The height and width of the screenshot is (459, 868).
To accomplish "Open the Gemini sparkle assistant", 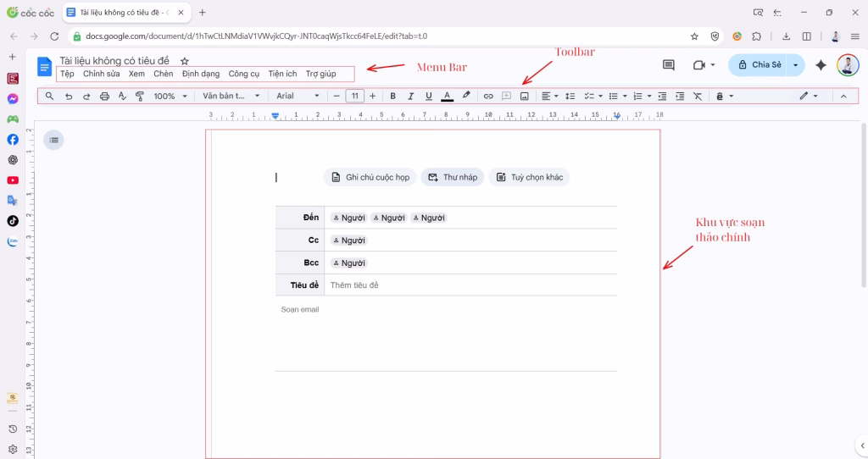I will click(x=821, y=65).
